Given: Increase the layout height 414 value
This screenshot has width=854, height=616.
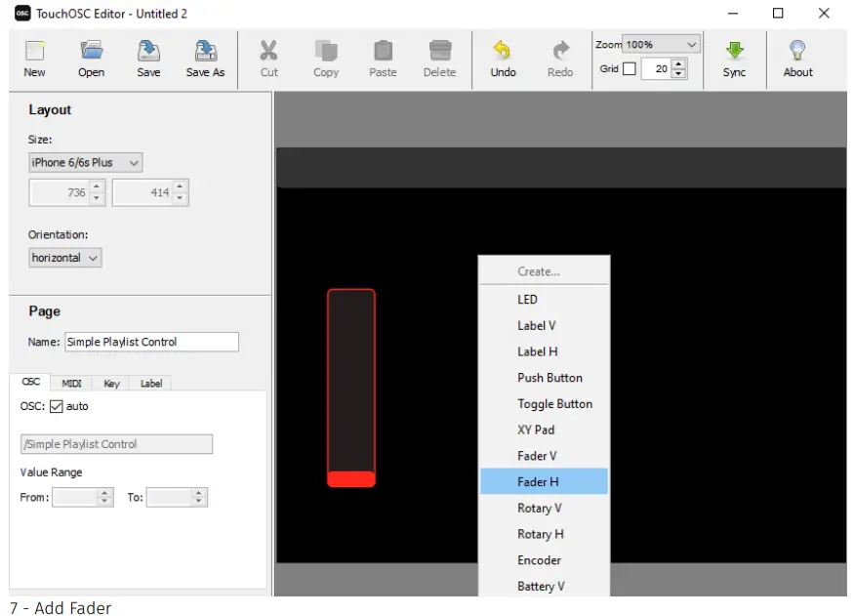Looking at the screenshot, I should tap(180, 186).
